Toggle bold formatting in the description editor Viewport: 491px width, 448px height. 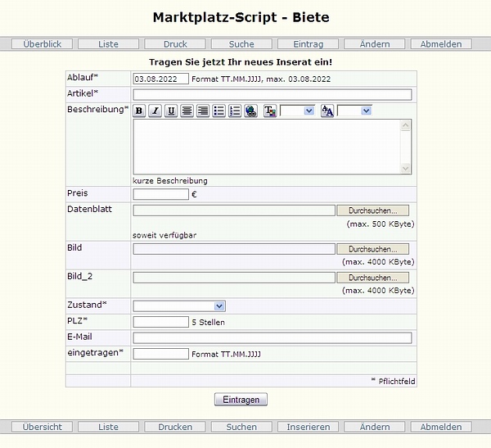(x=139, y=111)
